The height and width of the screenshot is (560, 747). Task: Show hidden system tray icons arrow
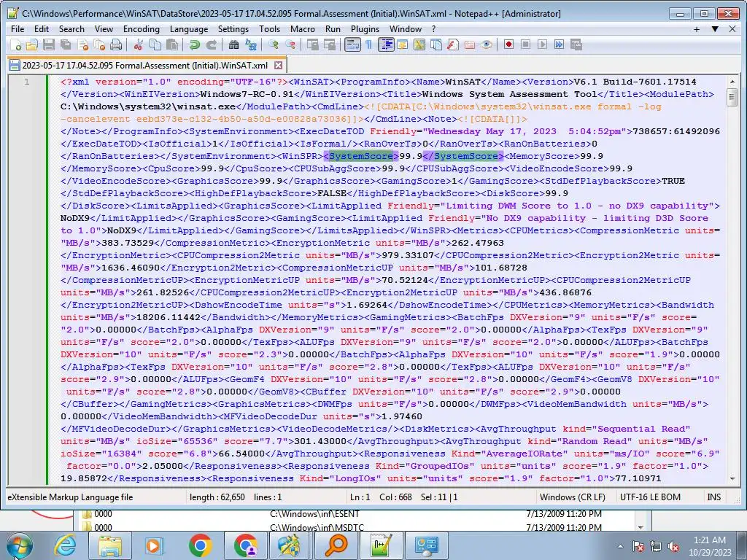620,546
